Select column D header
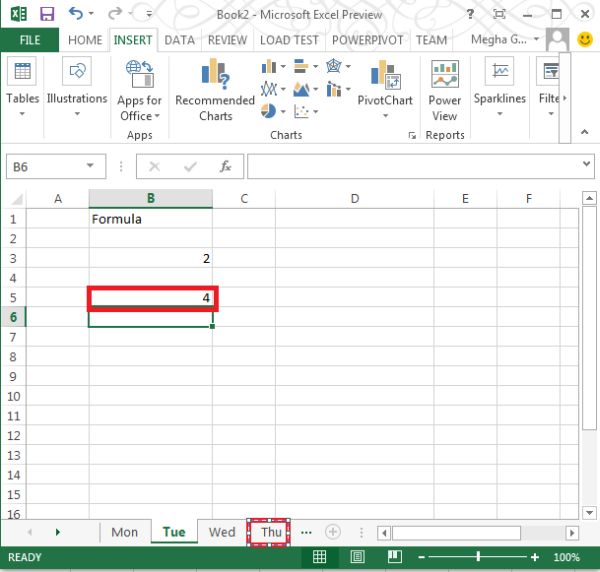This screenshot has width=600, height=572. [355, 199]
